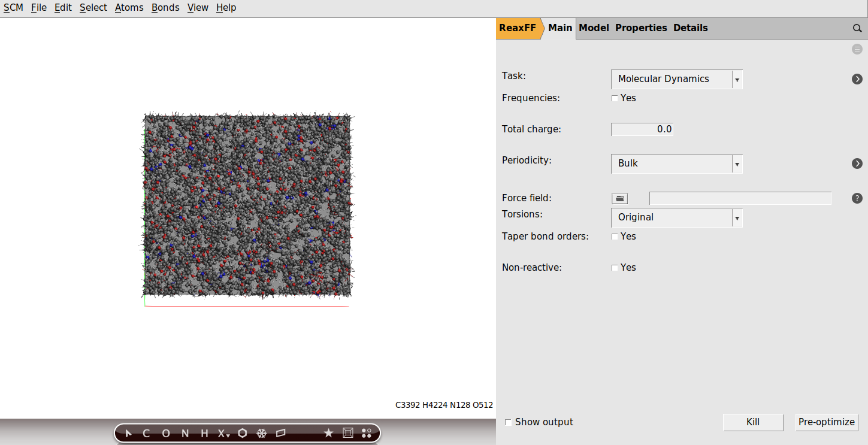Activate the ring structure tool
868x445 pixels.
(x=242, y=433)
